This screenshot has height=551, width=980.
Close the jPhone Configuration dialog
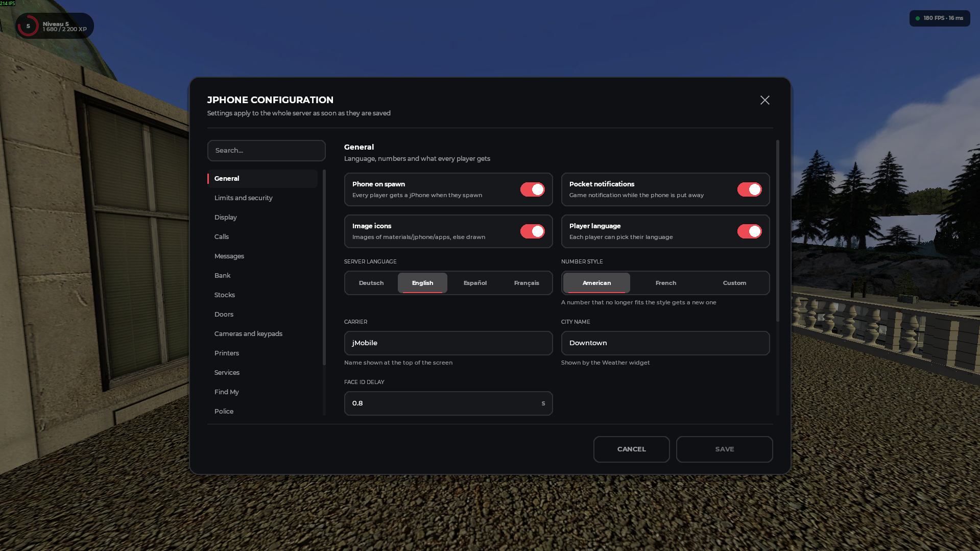[x=764, y=100]
